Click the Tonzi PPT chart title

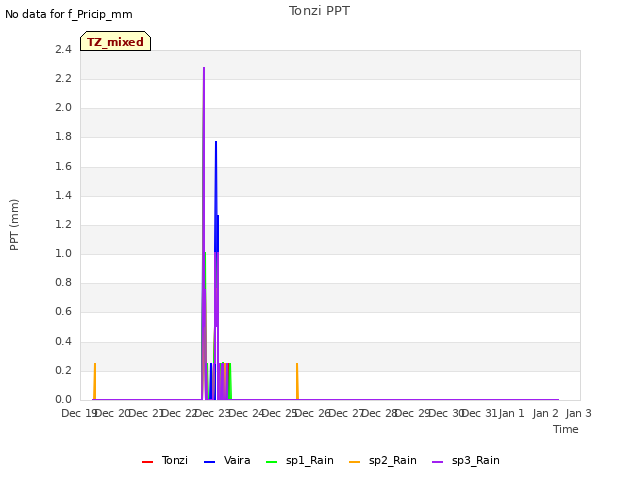[319, 11]
